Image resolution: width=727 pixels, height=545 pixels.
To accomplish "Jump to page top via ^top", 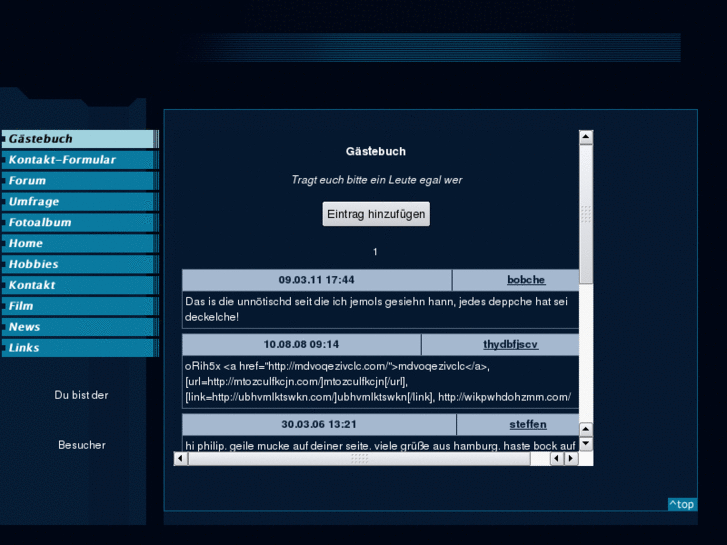I will click(x=682, y=504).
